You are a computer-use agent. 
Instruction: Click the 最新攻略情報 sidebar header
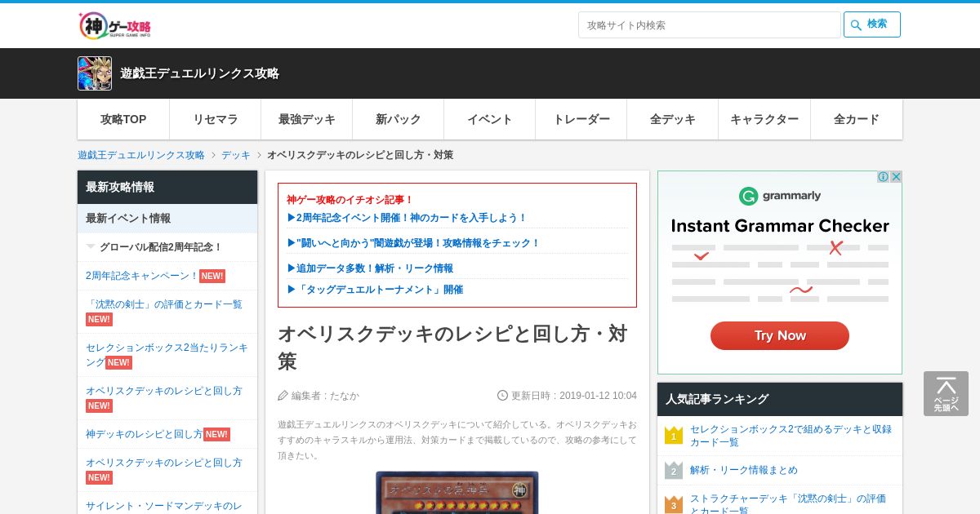coord(167,187)
